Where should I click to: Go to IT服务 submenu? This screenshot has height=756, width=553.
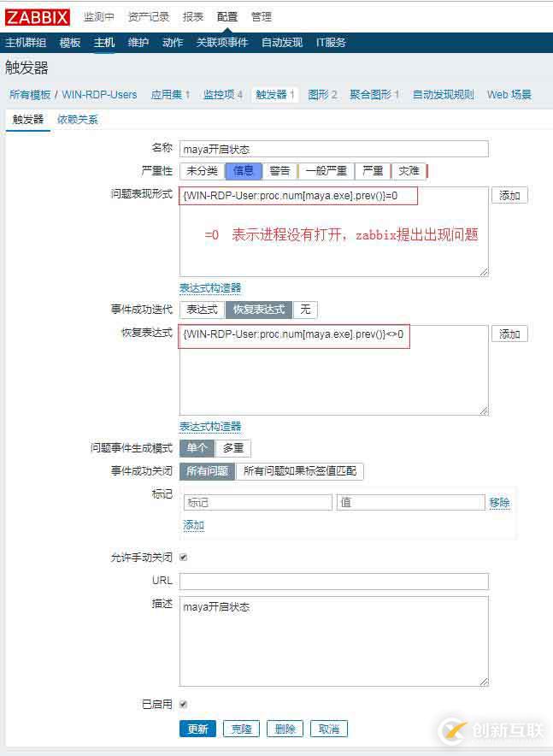point(331,43)
